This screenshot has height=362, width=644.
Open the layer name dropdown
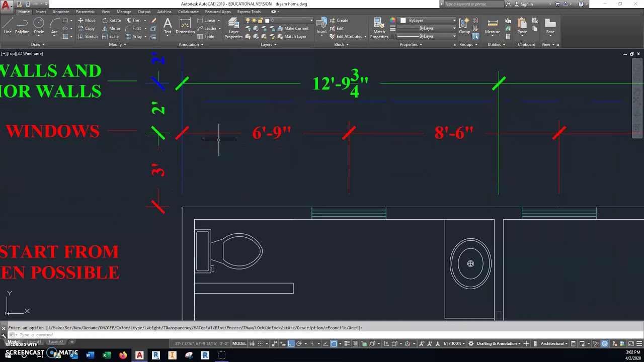pos(279,21)
